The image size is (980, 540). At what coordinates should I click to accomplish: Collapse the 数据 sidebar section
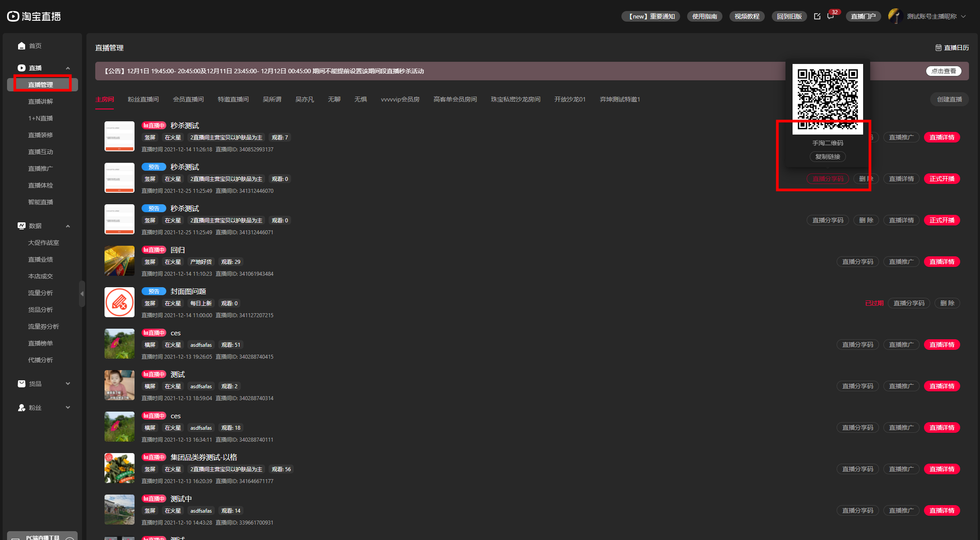(68, 226)
